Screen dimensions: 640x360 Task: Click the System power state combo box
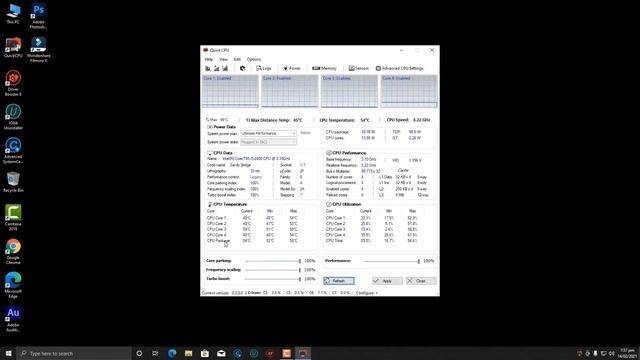(x=268, y=142)
